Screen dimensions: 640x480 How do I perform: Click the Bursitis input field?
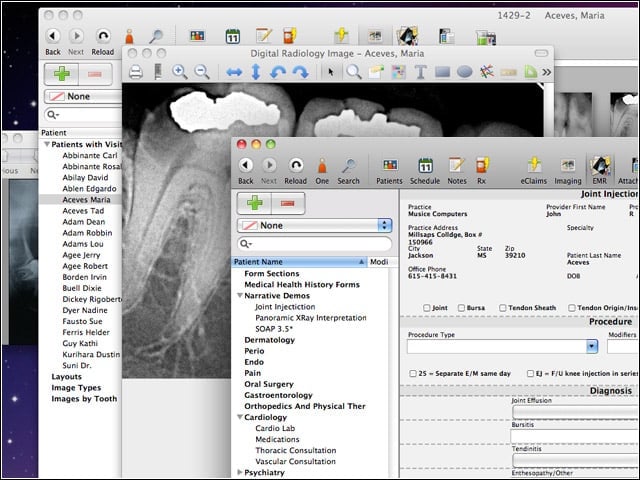[x=575, y=436]
